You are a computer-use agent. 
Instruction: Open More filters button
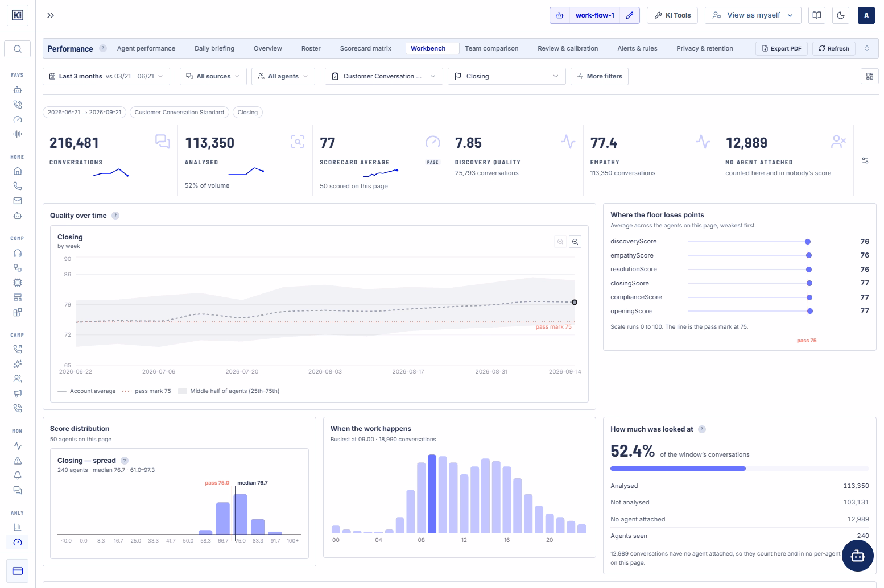point(600,76)
